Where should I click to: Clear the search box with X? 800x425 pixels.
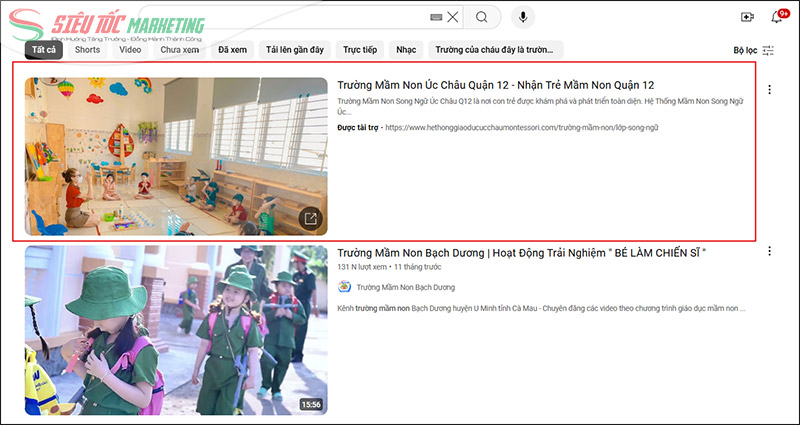coord(453,17)
